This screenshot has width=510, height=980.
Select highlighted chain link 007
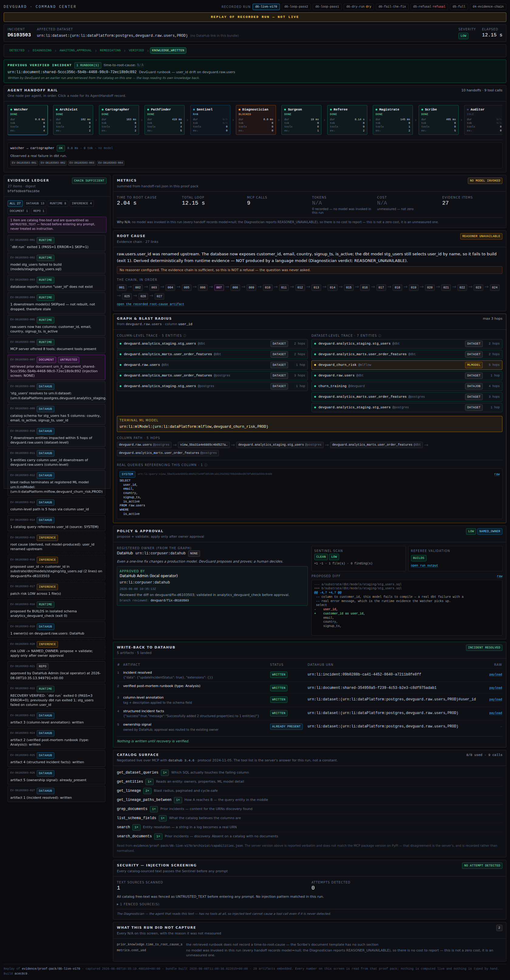(x=219, y=288)
